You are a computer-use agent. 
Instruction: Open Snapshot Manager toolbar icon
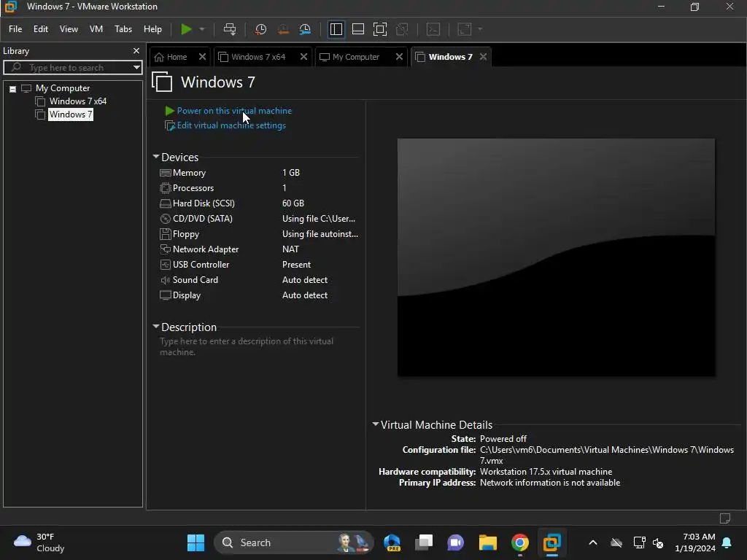(305, 29)
